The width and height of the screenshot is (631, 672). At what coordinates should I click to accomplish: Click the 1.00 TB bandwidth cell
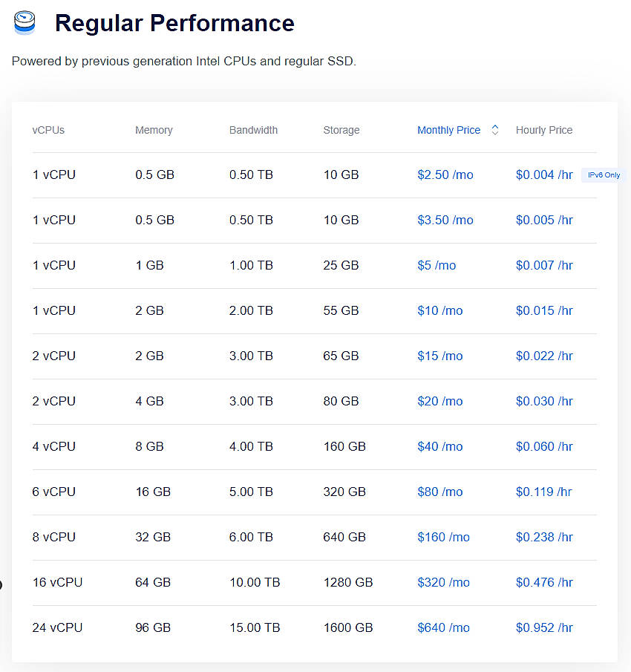[251, 265]
